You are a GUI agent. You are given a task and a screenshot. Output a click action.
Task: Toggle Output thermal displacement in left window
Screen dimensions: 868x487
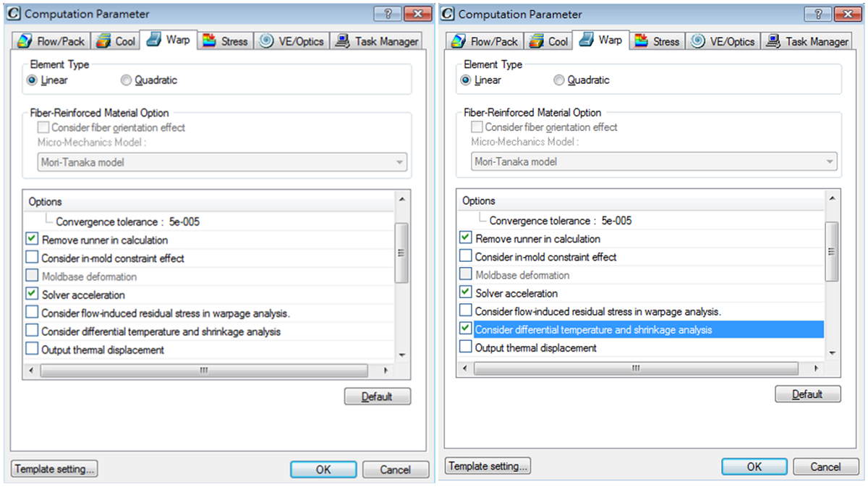pos(32,349)
